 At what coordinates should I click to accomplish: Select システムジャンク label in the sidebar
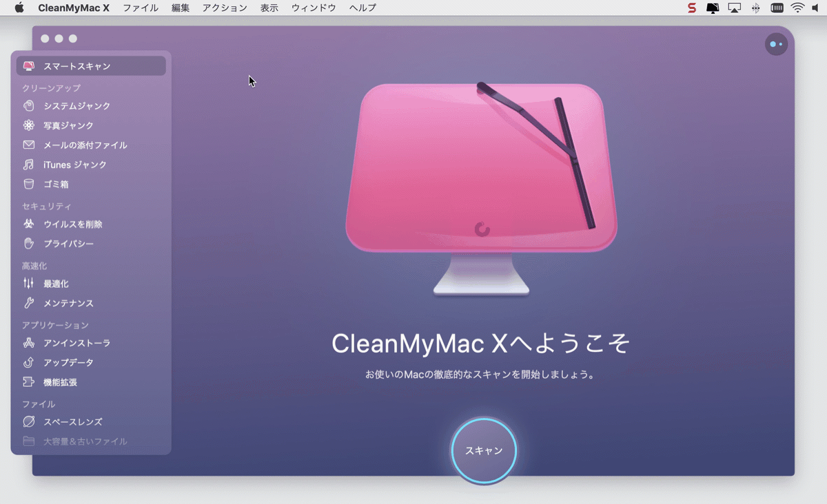click(x=76, y=106)
